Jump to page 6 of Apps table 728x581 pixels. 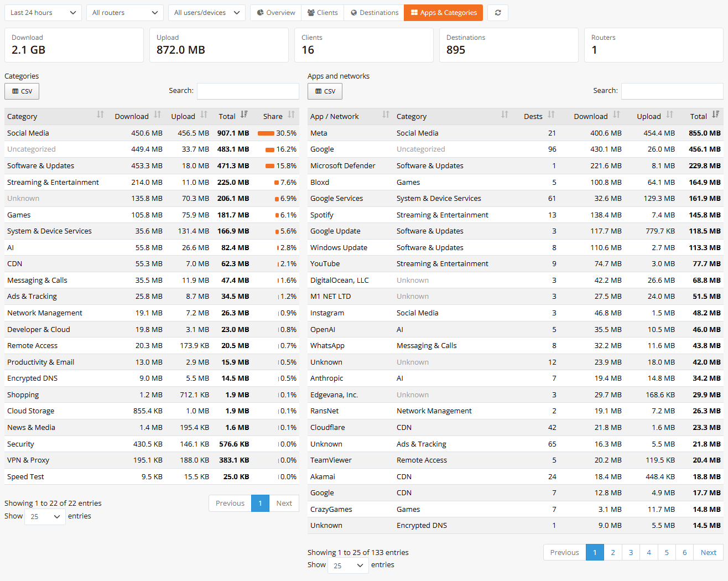point(685,552)
